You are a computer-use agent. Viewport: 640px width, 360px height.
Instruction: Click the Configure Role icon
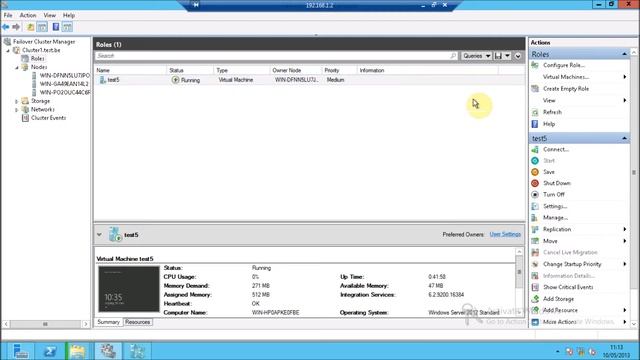(x=535, y=65)
